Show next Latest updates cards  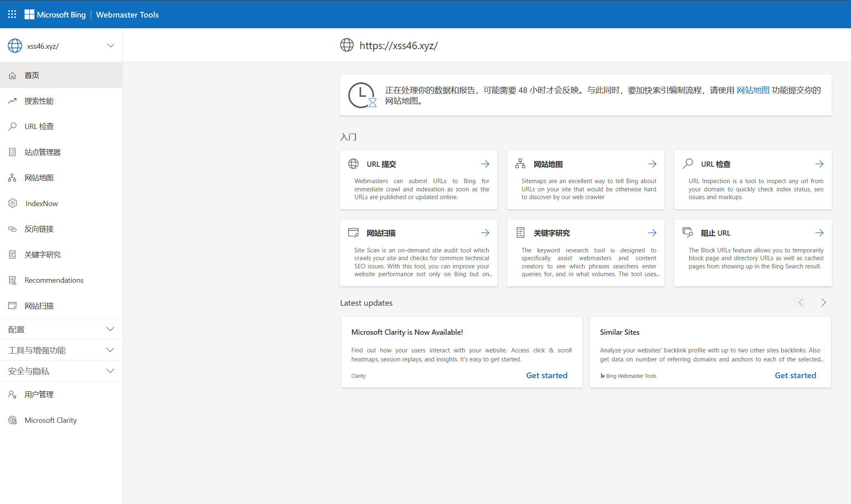tap(824, 302)
